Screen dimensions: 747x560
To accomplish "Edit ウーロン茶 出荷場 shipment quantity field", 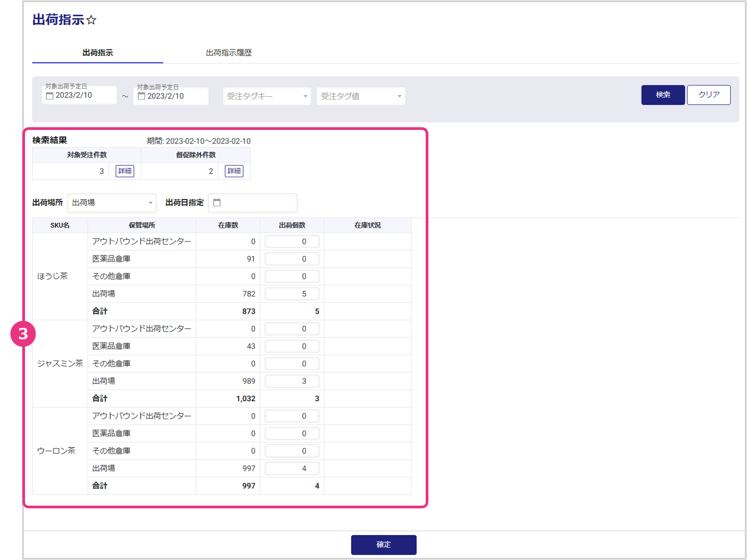I will click(x=292, y=469).
